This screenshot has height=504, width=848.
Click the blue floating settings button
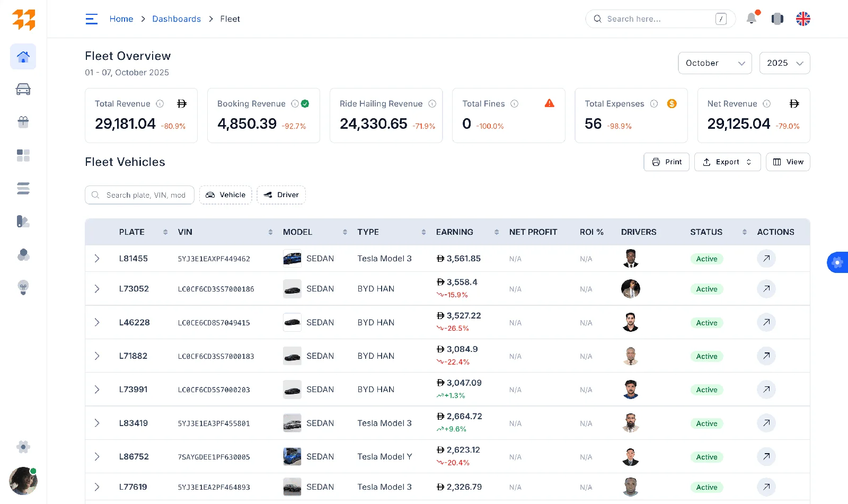click(837, 262)
